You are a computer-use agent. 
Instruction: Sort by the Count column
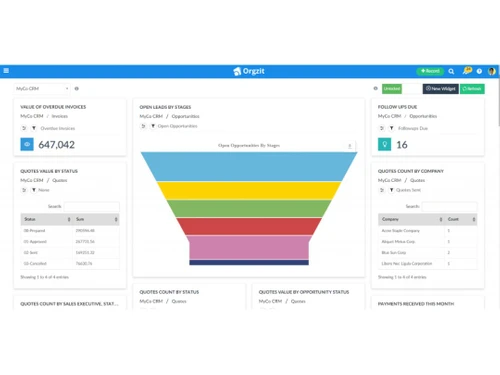click(461, 219)
